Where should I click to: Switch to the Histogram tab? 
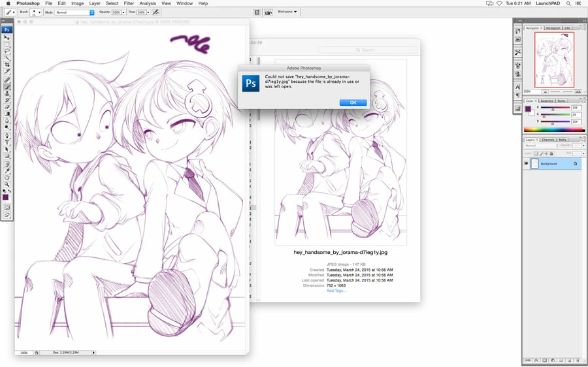click(x=553, y=28)
